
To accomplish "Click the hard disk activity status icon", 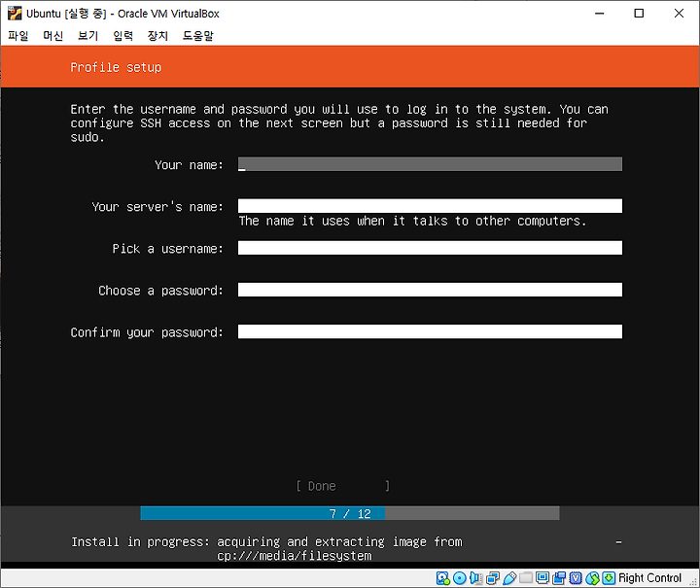I will 442,578.
